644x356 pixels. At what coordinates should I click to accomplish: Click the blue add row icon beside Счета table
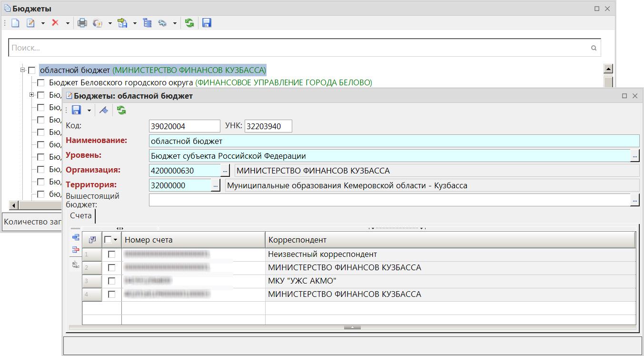tap(75, 237)
